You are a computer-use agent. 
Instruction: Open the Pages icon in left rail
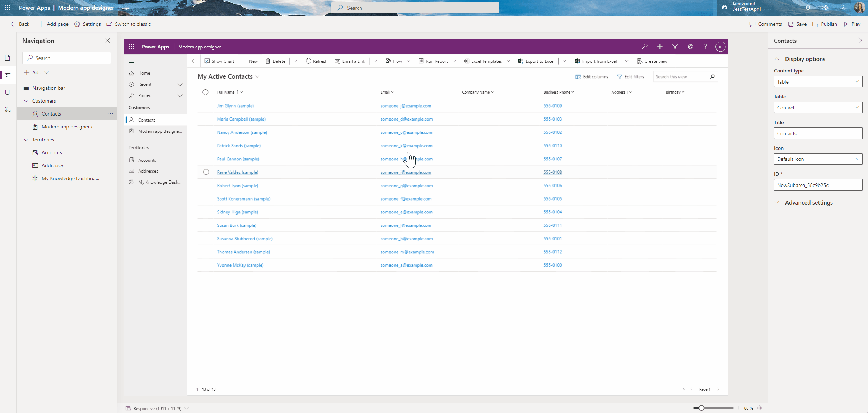(8, 58)
